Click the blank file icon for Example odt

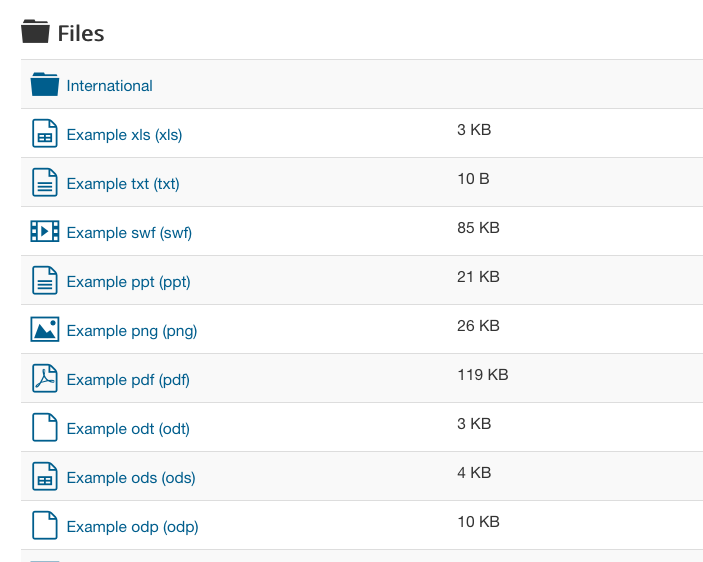(x=45, y=427)
